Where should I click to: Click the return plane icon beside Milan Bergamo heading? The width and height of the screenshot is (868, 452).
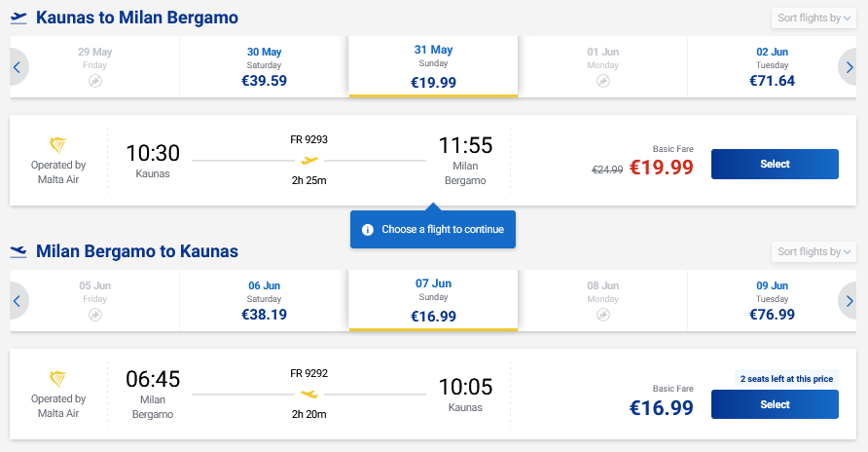coord(18,251)
